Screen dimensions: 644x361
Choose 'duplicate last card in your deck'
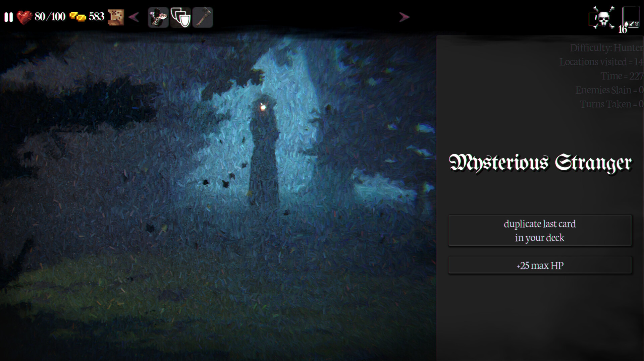tap(540, 230)
